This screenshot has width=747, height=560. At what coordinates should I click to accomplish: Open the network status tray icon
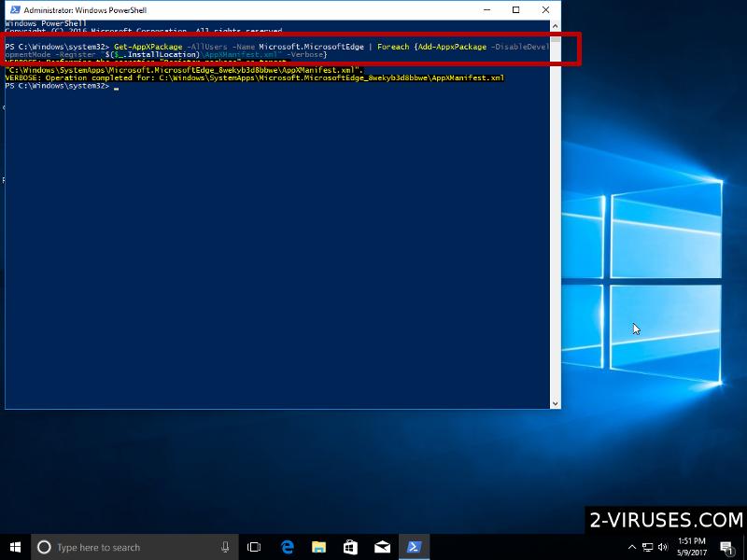click(x=647, y=547)
